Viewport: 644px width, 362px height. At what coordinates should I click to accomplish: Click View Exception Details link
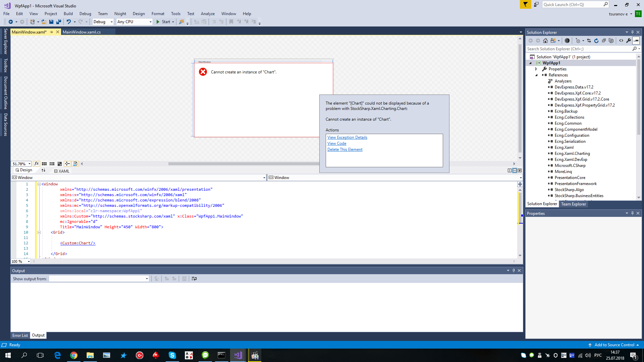pos(347,137)
